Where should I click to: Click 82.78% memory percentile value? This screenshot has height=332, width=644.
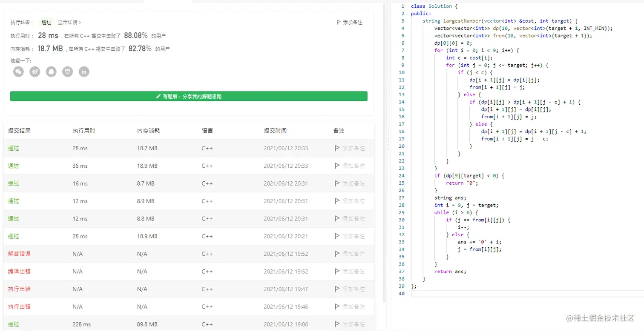[140, 49]
